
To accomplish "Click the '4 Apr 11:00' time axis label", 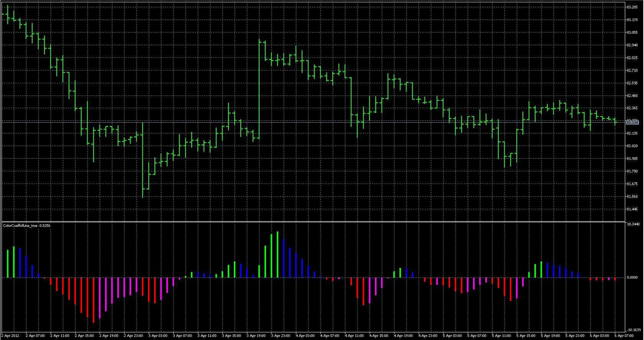I will pyautogui.click(x=355, y=336).
